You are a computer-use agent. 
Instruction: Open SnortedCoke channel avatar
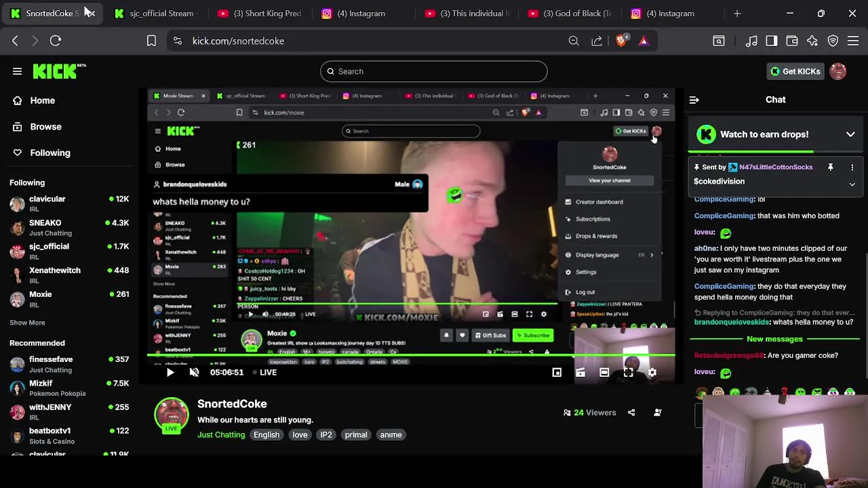[x=172, y=415]
